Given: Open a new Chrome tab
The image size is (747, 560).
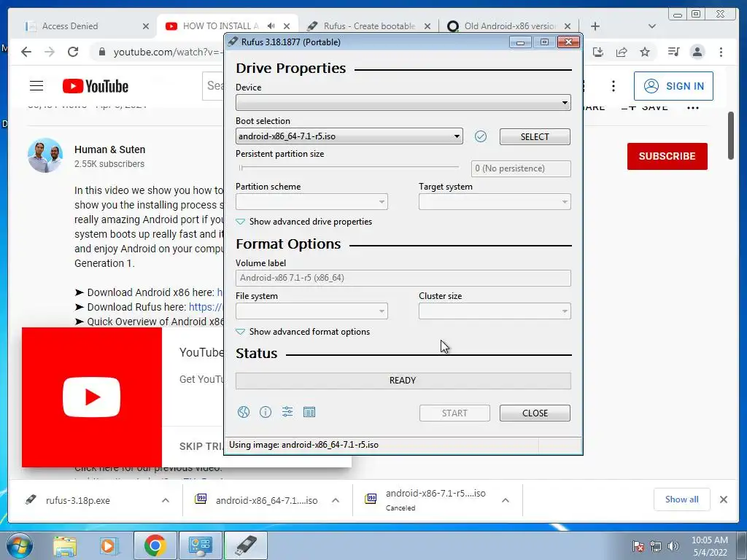Looking at the screenshot, I should pos(595,26).
